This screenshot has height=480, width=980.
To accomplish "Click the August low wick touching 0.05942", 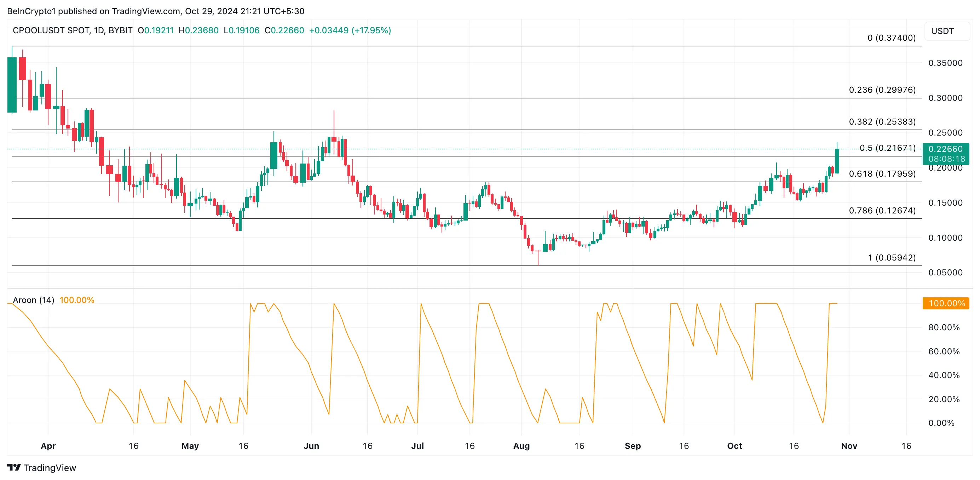I will pos(538,258).
